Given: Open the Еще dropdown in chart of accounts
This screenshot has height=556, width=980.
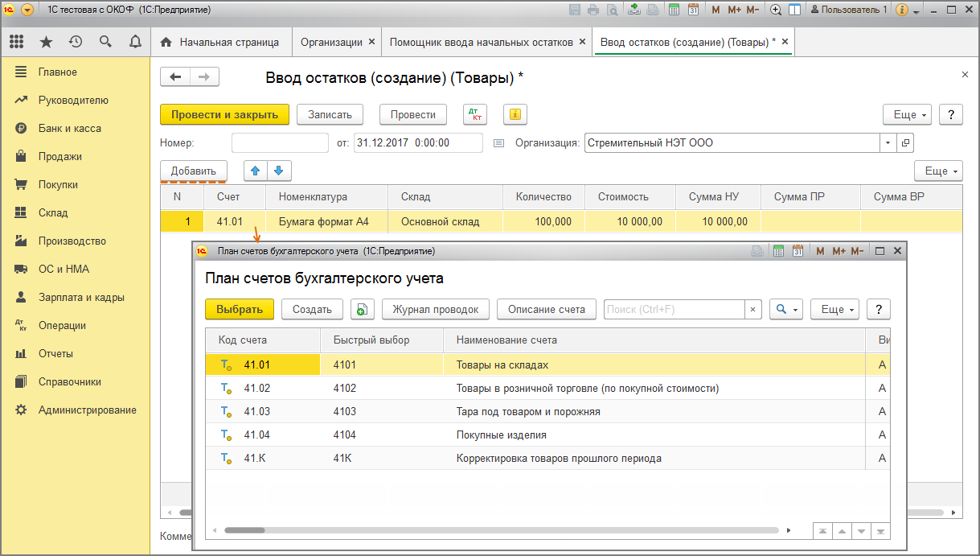Looking at the screenshot, I should 834,310.
